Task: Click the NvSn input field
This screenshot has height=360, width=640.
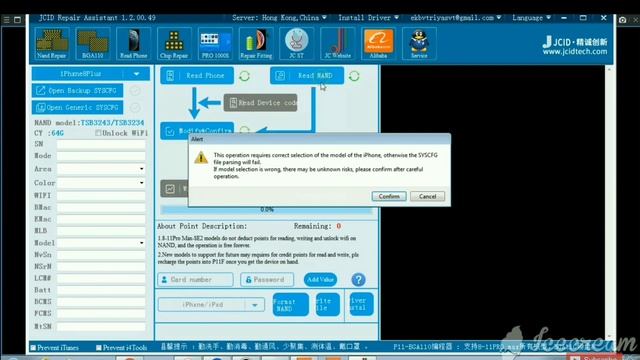Action: pyautogui.click(x=101, y=255)
